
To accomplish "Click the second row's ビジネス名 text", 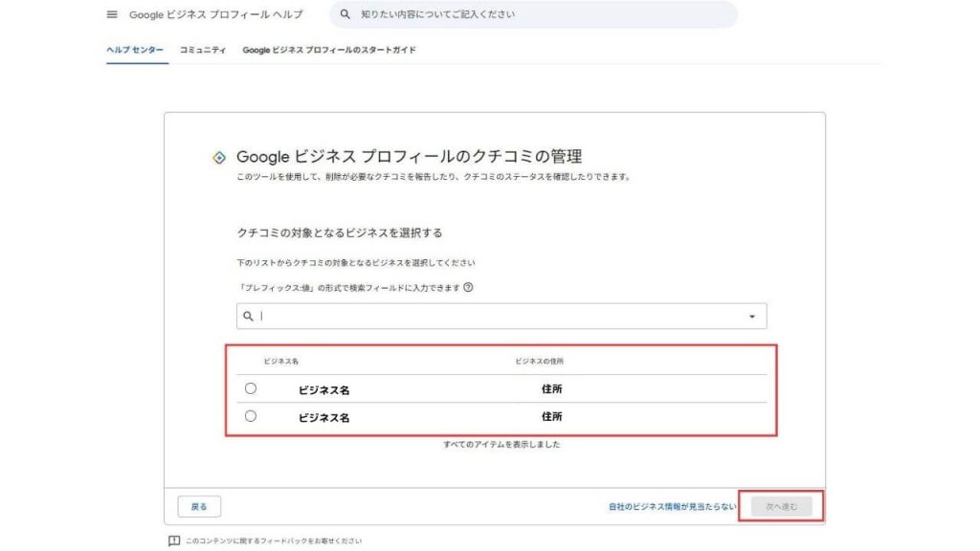I will pyautogui.click(x=323, y=417).
